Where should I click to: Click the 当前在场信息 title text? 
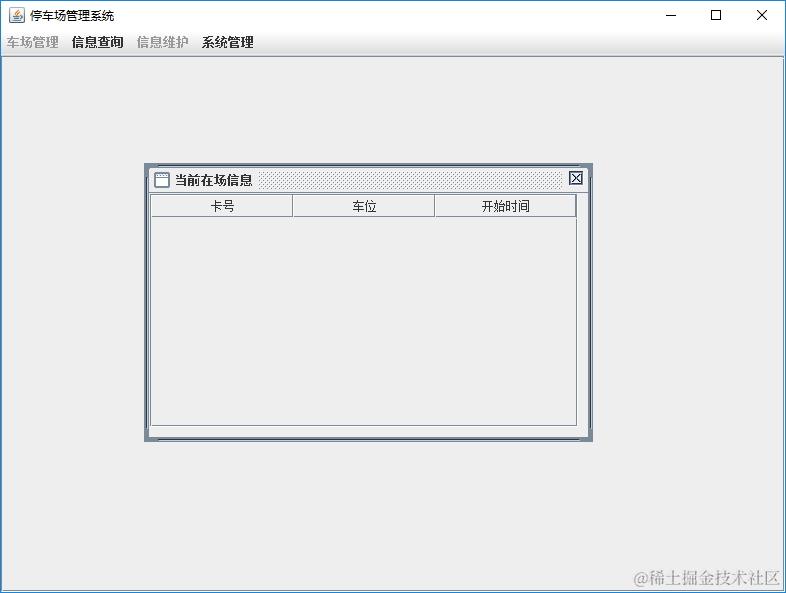(x=213, y=180)
